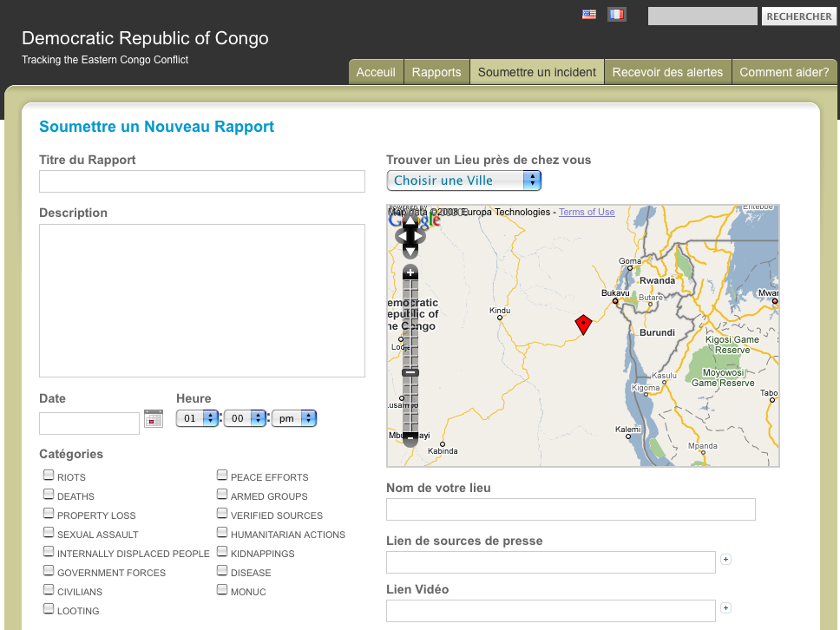Viewport: 840px width, 630px height.
Task: Check the RIOTS category
Action: coord(49,476)
